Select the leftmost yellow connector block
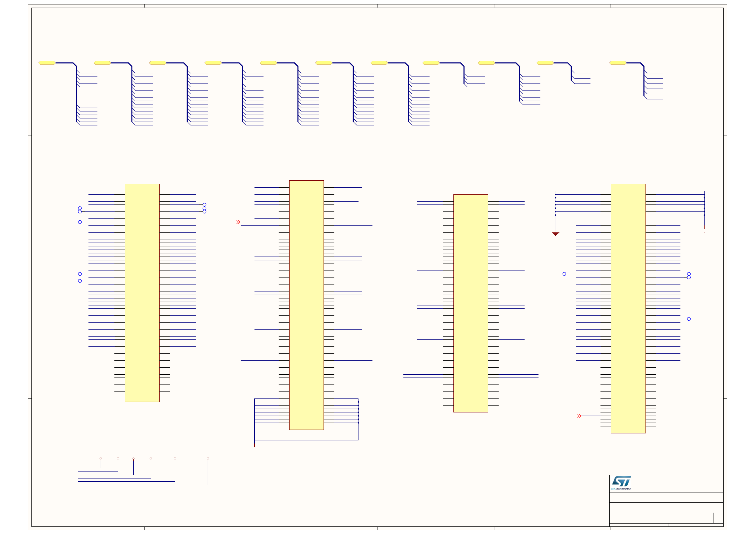Screen dimensions: 756x535 [142, 293]
